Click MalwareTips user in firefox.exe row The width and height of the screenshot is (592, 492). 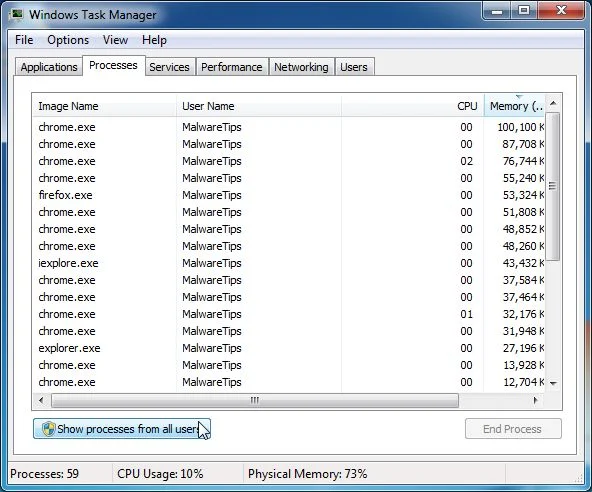point(212,195)
